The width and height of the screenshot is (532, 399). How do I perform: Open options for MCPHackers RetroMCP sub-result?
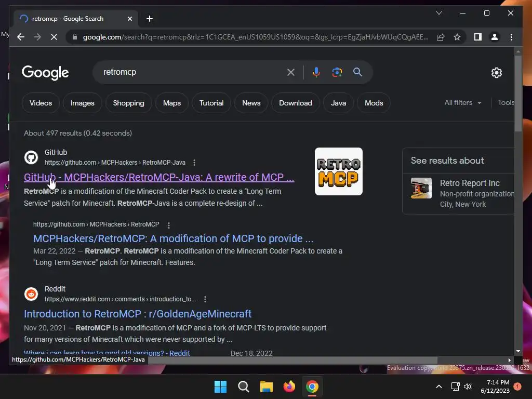click(169, 224)
